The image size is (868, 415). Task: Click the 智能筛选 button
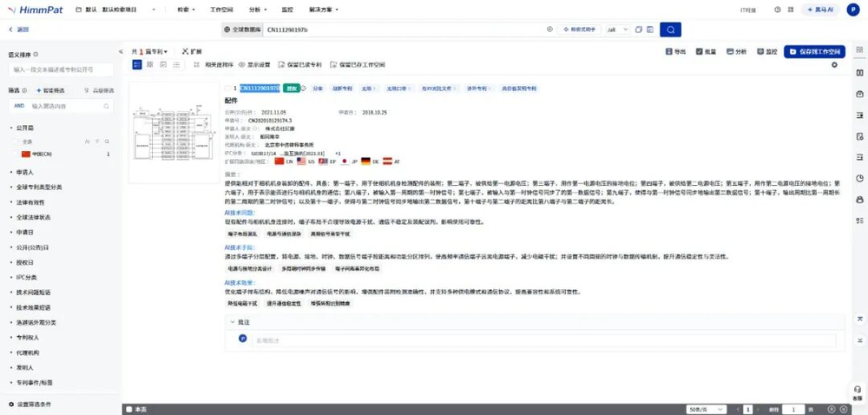coord(50,90)
